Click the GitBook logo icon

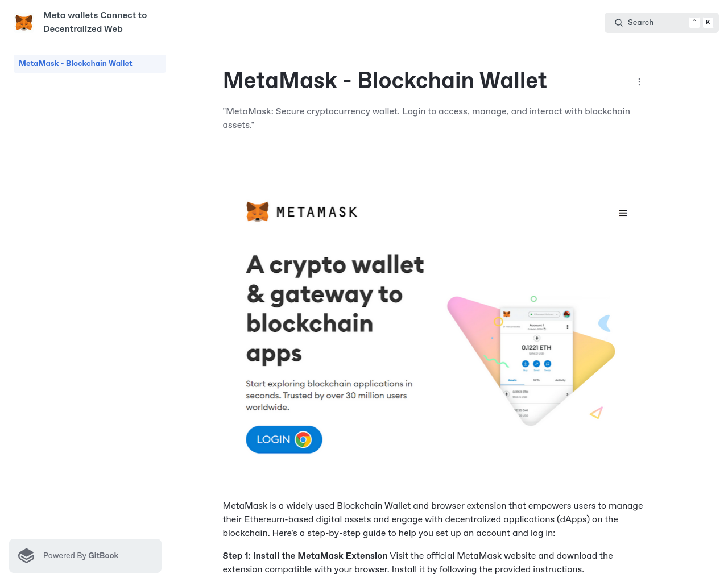27,556
